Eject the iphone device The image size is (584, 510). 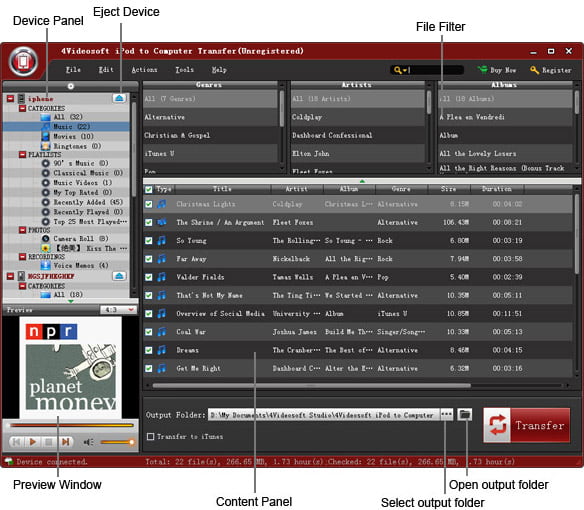click(x=119, y=98)
